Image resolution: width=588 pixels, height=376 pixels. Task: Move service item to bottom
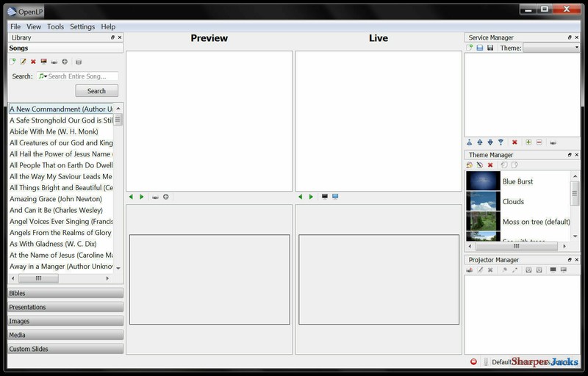[501, 142]
